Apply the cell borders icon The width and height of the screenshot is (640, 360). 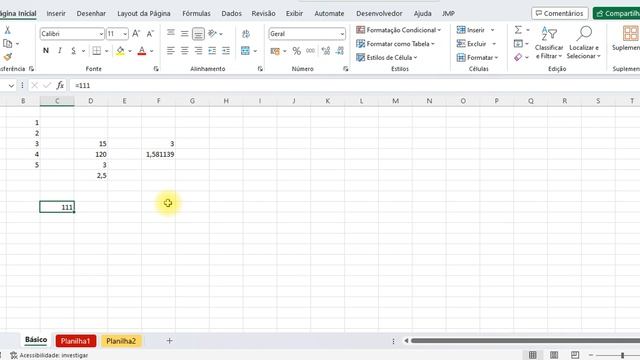tap(96, 51)
